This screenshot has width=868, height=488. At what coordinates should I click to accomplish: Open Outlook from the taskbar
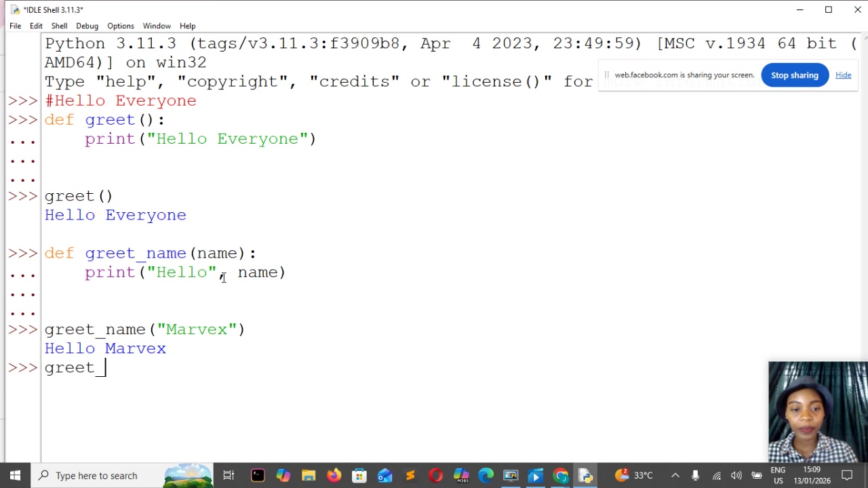pos(384,475)
